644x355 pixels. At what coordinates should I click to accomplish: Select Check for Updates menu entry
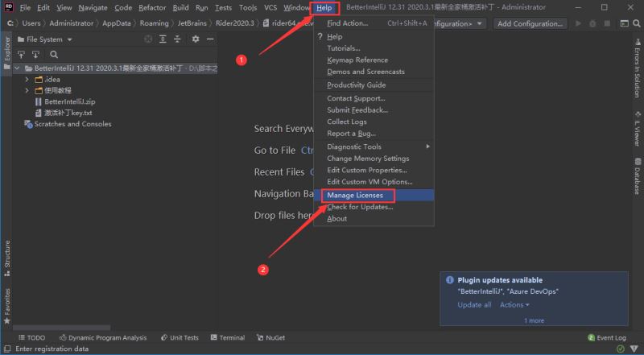point(374,207)
